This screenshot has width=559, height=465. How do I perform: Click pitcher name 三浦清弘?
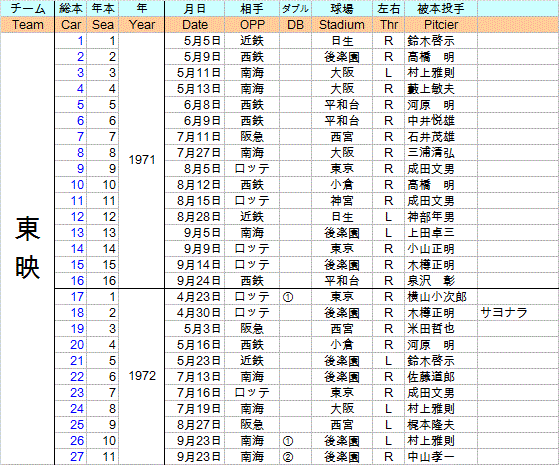pos(431,153)
